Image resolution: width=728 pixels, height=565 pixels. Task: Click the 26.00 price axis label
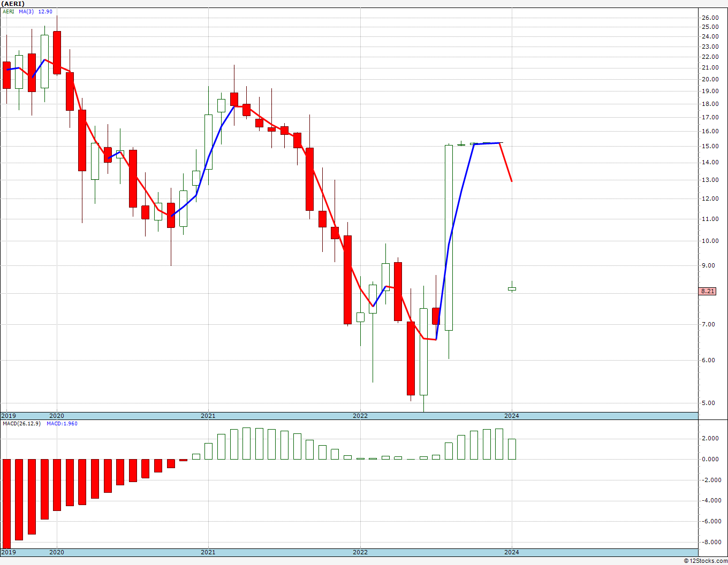(710, 18)
